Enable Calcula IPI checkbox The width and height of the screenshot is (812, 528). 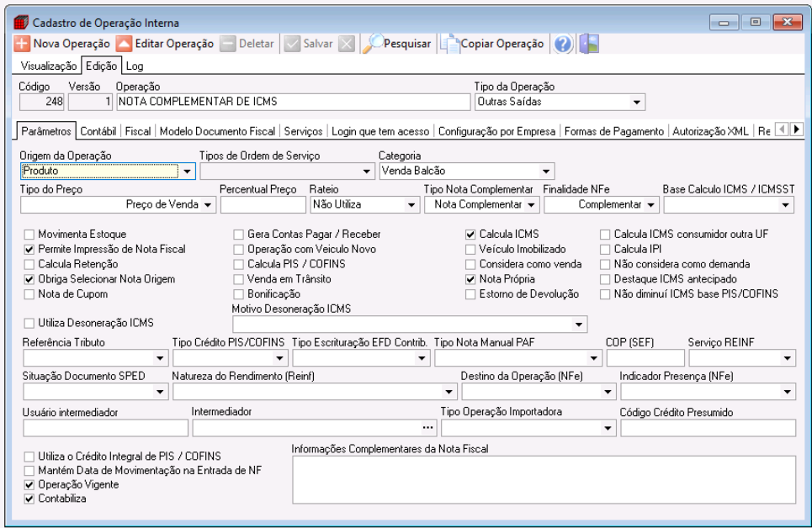pyautogui.click(x=605, y=250)
